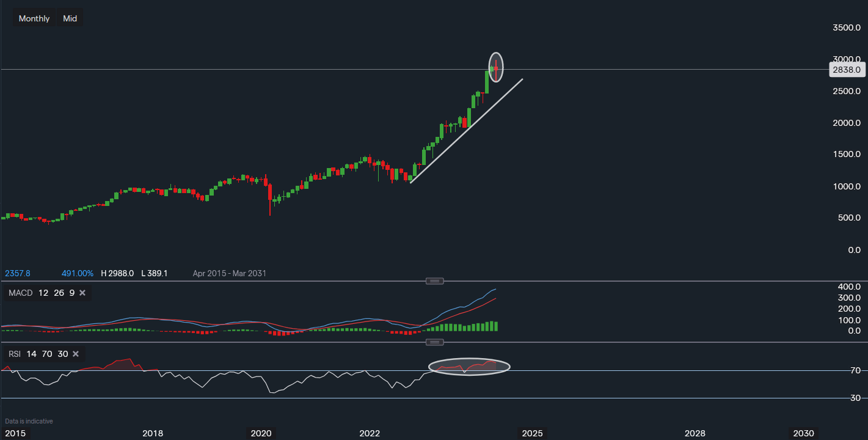
Task: Click RSI oversold level value 30
Action: tap(62, 354)
